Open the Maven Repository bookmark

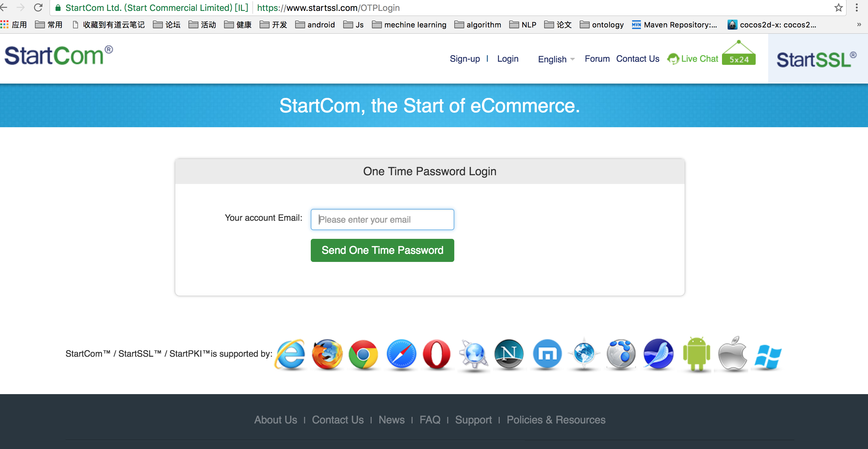tap(674, 25)
